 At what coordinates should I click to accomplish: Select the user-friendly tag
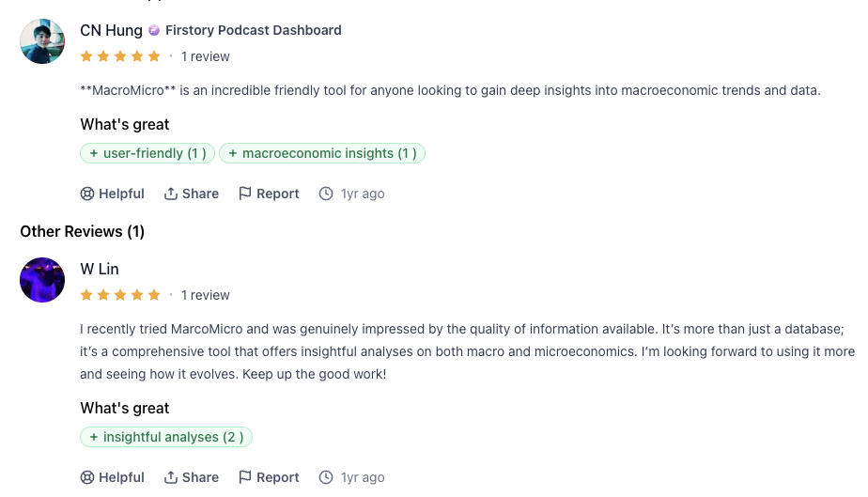click(147, 153)
